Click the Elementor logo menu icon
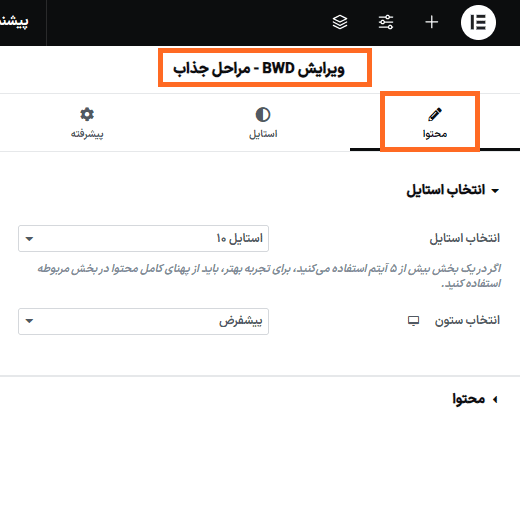This screenshot has width=520, height=525. [x=478, y=22]
